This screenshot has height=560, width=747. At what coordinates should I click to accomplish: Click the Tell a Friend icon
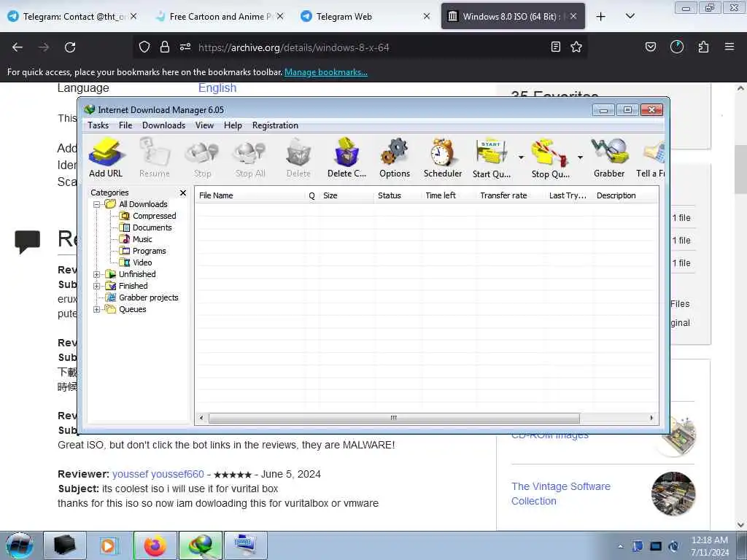point(651,157)
